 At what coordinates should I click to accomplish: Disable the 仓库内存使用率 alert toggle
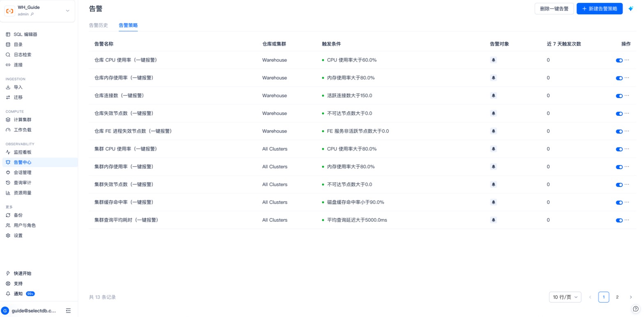(619, 78)
